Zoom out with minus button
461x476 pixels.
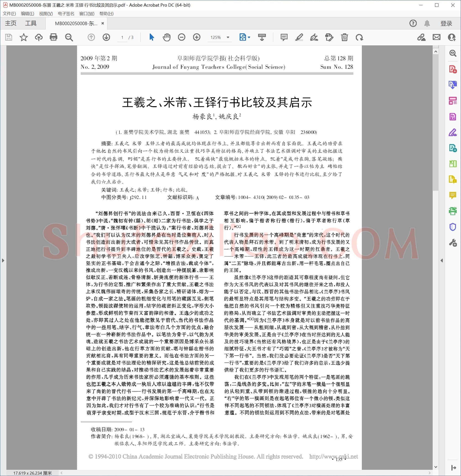[181, 37]
